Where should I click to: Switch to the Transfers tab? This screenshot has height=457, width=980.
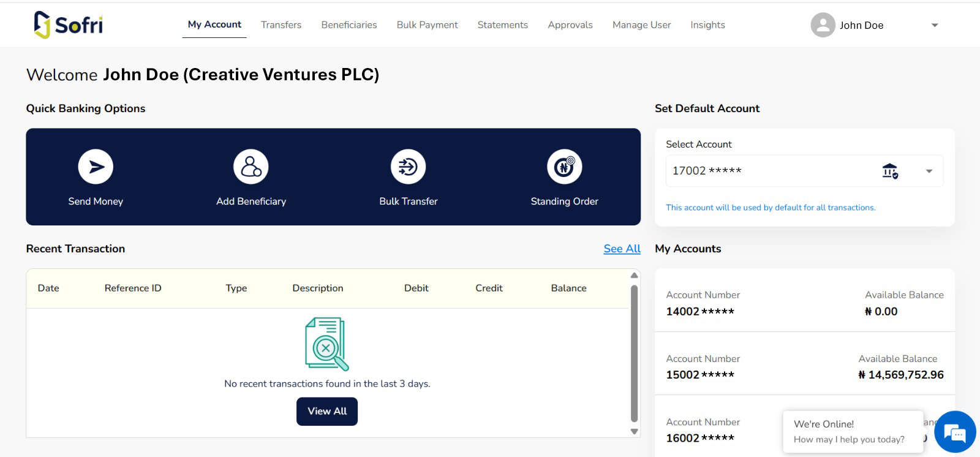coord(281,25)
